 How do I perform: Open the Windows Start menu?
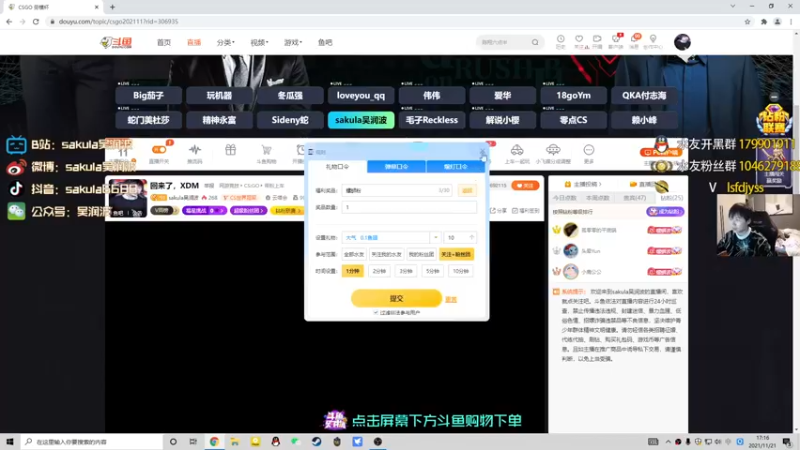10,442
